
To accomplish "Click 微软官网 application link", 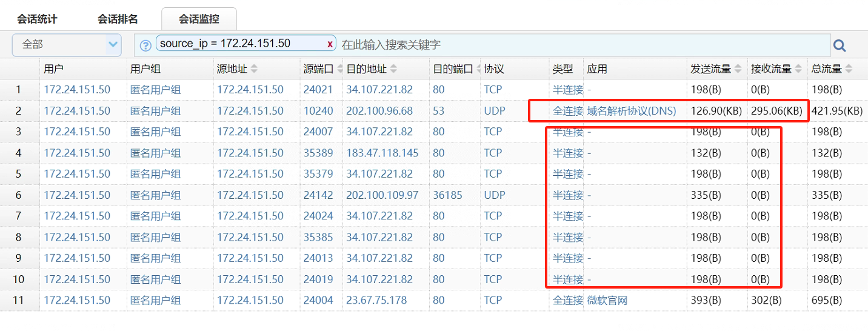I will coord(607,300).
